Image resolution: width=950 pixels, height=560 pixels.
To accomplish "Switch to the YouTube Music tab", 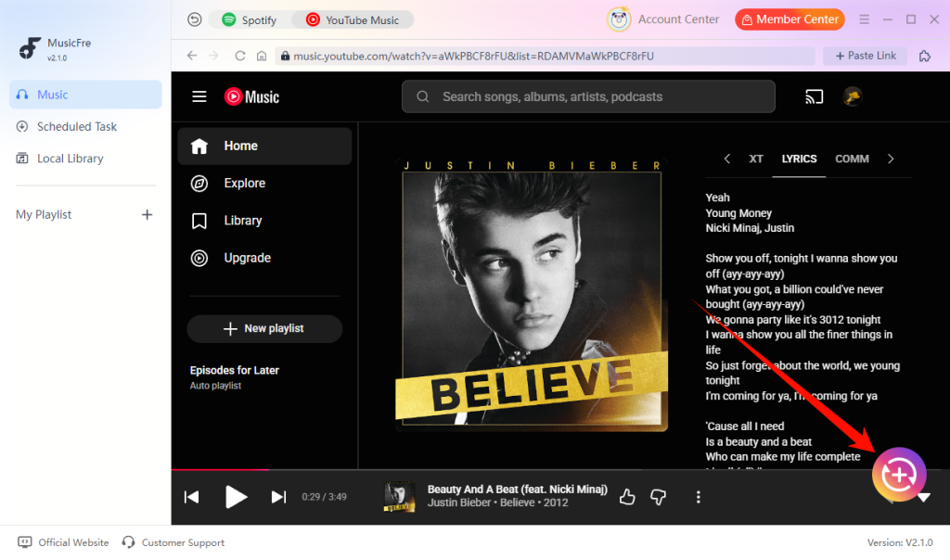I will 353,20.
